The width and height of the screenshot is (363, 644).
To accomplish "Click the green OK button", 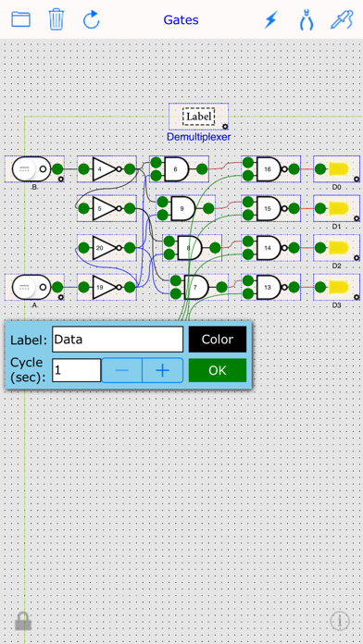I will (218, 370).
